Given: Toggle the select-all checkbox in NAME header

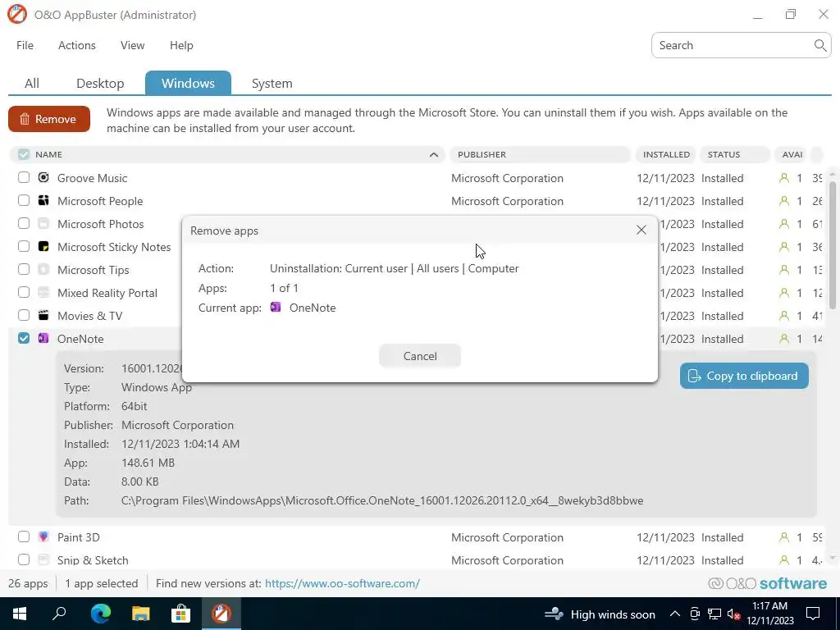Looking at the screenshot, I should pos(24,154).
